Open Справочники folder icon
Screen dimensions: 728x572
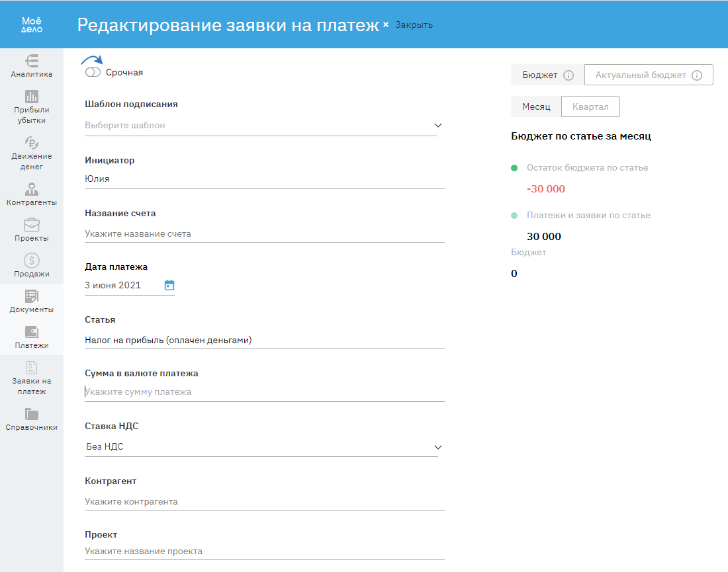pos(31,415)
